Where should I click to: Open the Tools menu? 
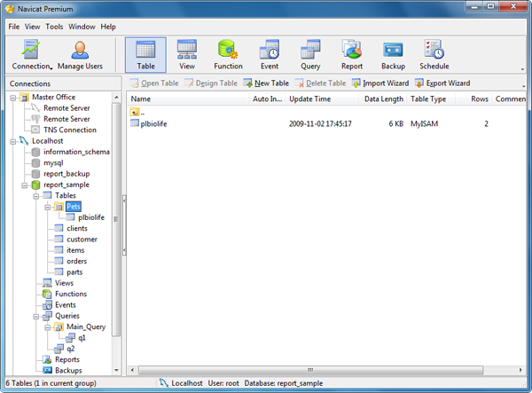[x=54, y=27]
